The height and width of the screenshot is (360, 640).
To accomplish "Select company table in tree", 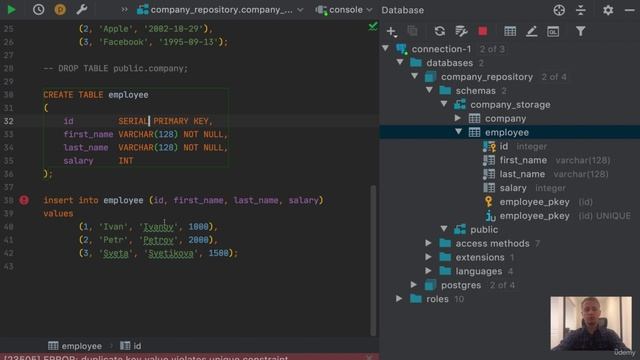I will point(505,118).
